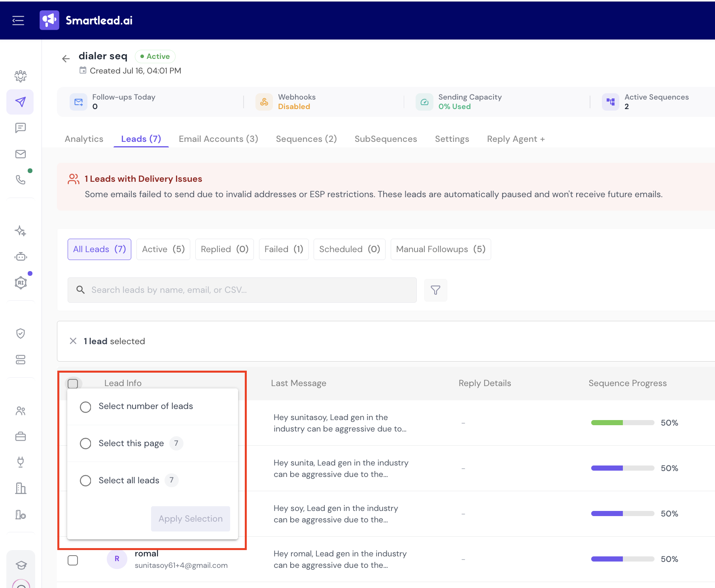
Task: Click Created Jul 16, 04:01 PM text
Action: coord(135,71)
